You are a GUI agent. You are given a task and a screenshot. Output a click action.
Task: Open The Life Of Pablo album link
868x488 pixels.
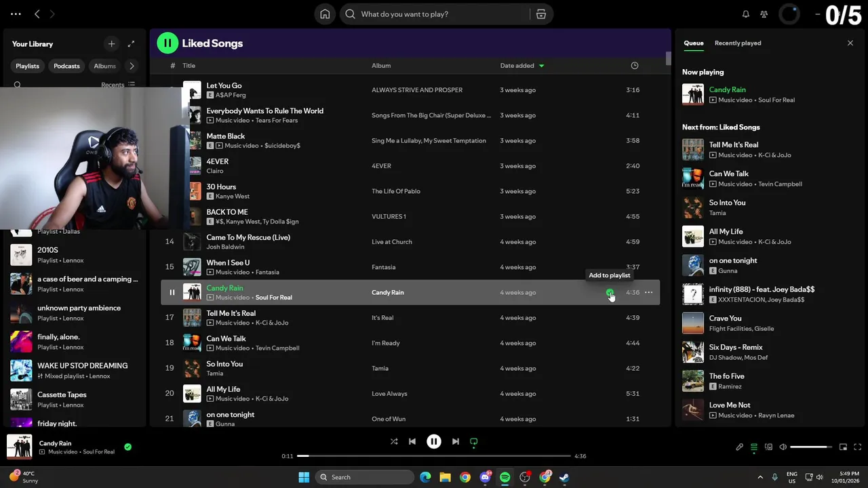coord(396,191)
